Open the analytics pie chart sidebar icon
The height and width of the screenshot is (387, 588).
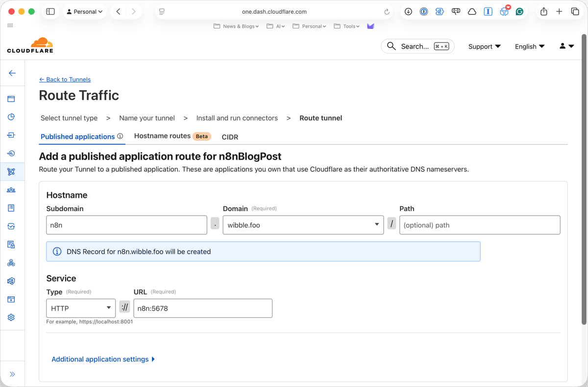(x=11, y=117)
